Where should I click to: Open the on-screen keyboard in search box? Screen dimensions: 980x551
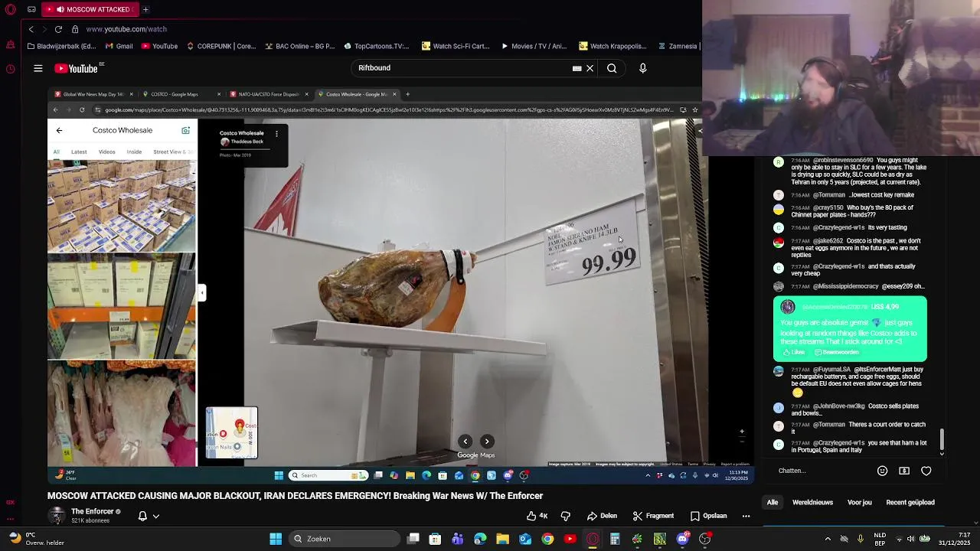(x=577, y=68)
